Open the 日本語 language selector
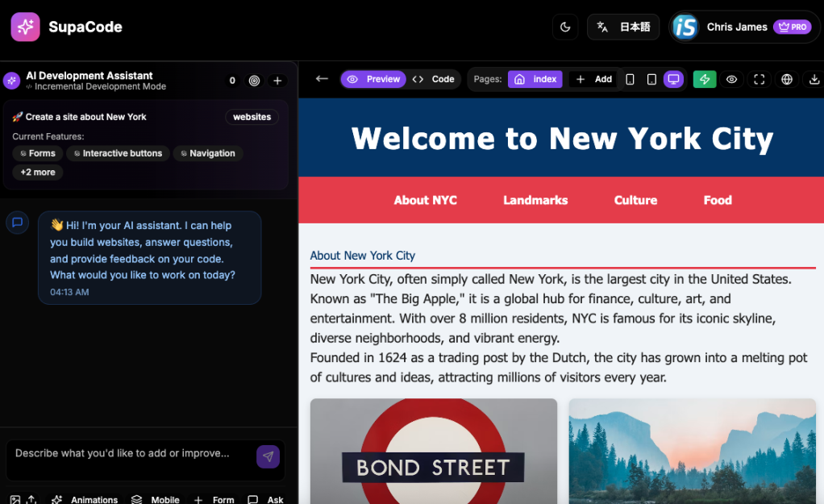Screen dimensions: 824x504 tap(623, 27)
